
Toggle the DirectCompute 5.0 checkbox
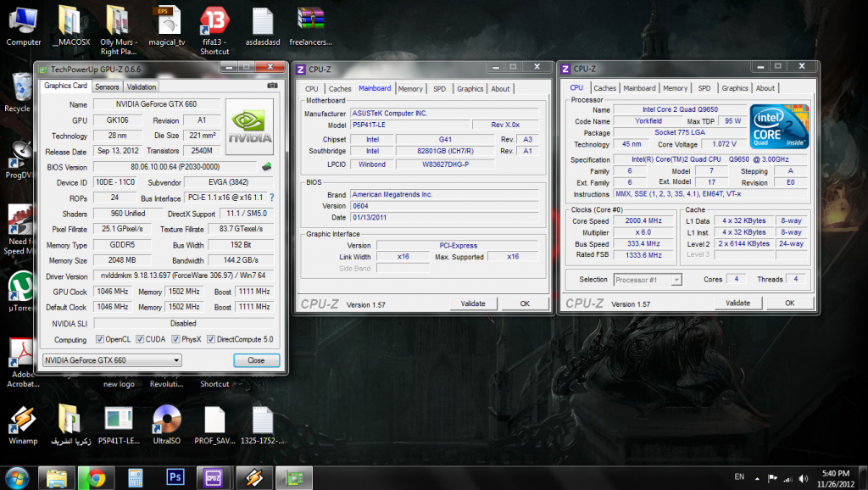click(210, 340)
